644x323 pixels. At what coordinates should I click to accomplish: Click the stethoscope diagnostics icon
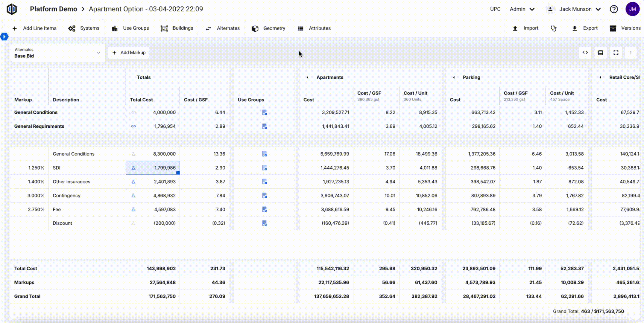tap(554, 28)
